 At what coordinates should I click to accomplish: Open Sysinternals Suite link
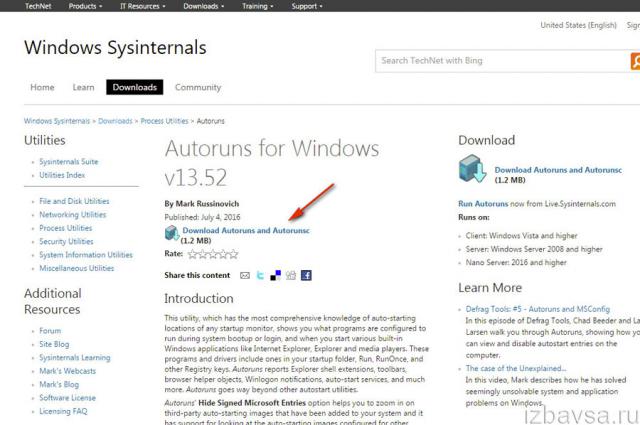click(69, 162)
